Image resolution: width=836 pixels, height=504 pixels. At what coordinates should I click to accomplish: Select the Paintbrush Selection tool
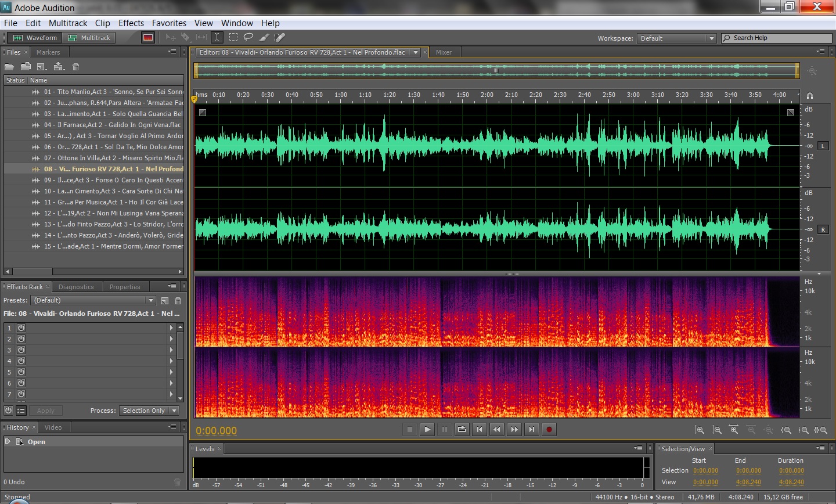(x=264, y=38)
